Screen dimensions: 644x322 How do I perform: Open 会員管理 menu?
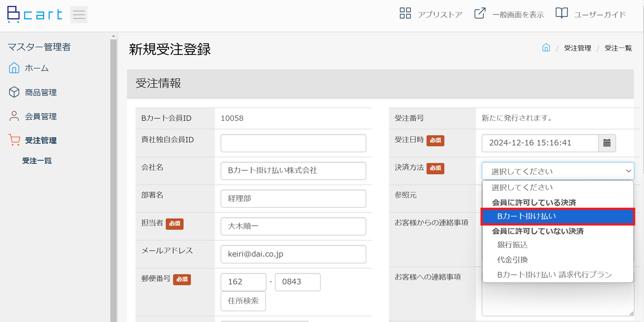pos(41,117)
